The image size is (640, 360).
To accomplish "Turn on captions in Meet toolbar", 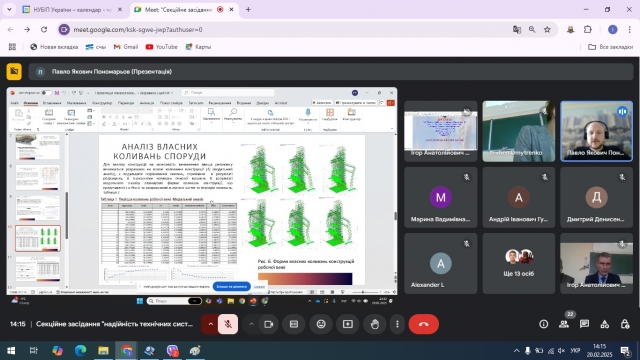I will (x=294, y=324).
